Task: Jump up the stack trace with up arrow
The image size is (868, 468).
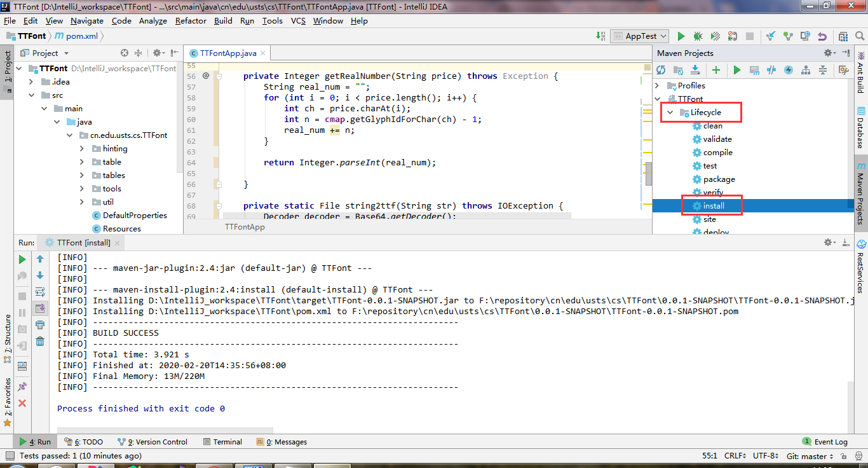Action: pyautogui.click(x=40, y=259)
